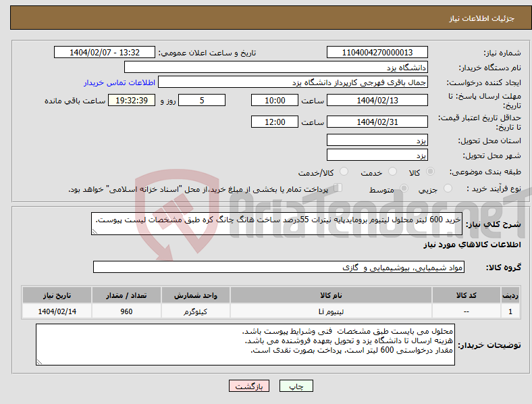Click the نام کالا column header
This screenshot has width=532, height=404.
(x=331, y=295)
